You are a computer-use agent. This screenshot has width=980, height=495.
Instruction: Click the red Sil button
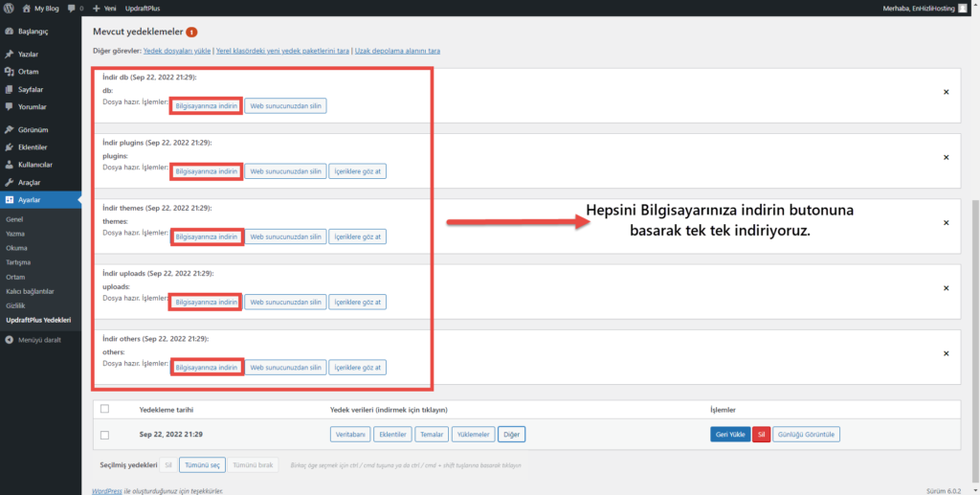coord(761,435)
